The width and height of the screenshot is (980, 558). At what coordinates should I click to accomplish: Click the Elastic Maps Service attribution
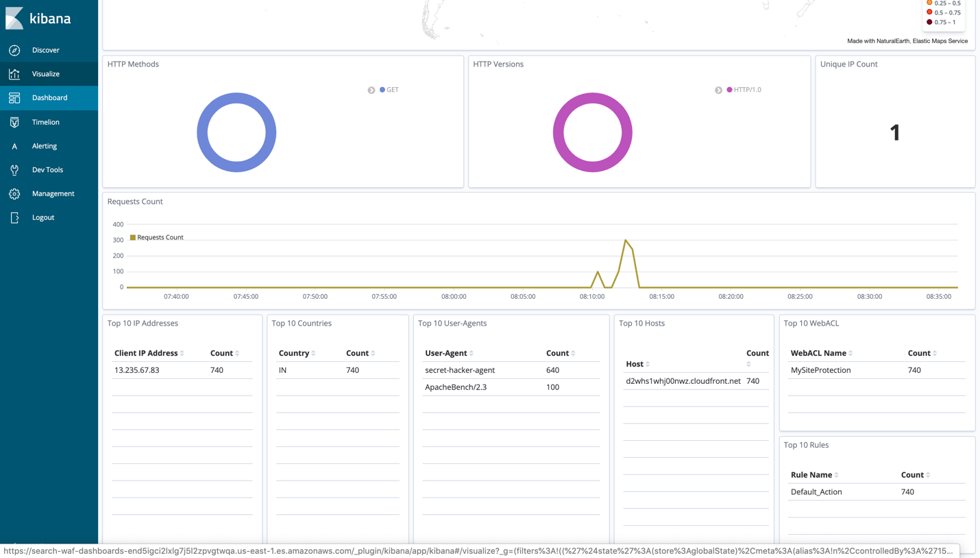(x=940, y=41)
